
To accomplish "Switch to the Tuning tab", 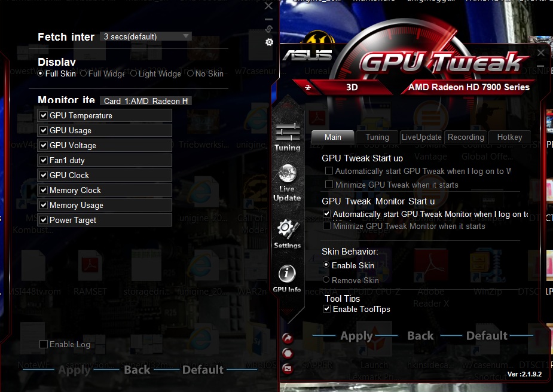I will [377, 137].
